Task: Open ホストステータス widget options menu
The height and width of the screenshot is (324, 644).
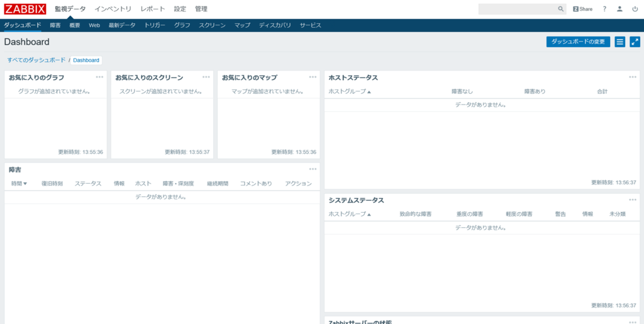Action: (633, 77)
